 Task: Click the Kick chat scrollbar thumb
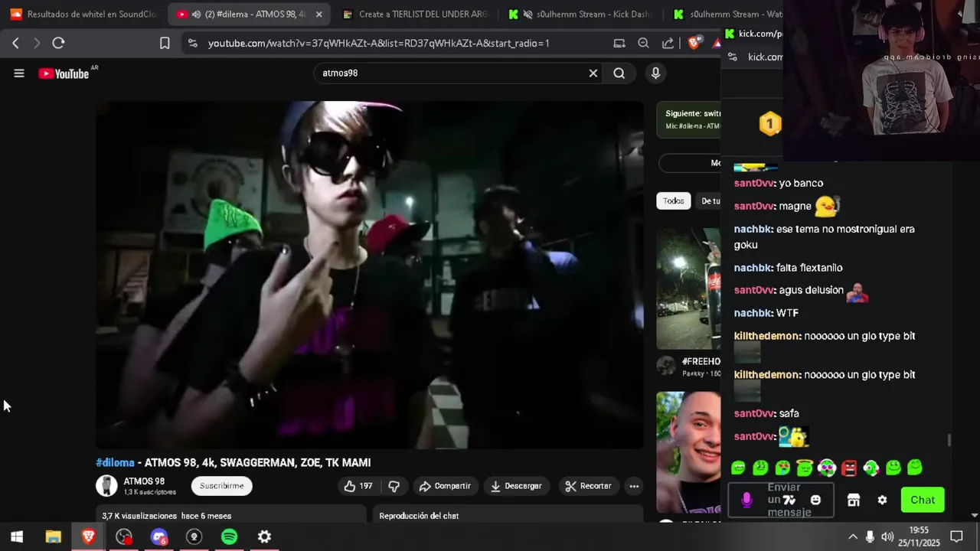tap(949, 440)
